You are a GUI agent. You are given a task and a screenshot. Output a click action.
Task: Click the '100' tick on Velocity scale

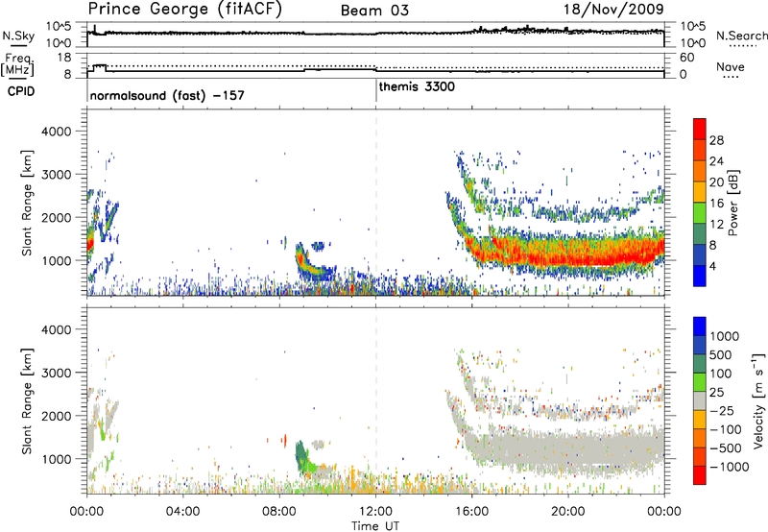point(721,374)
